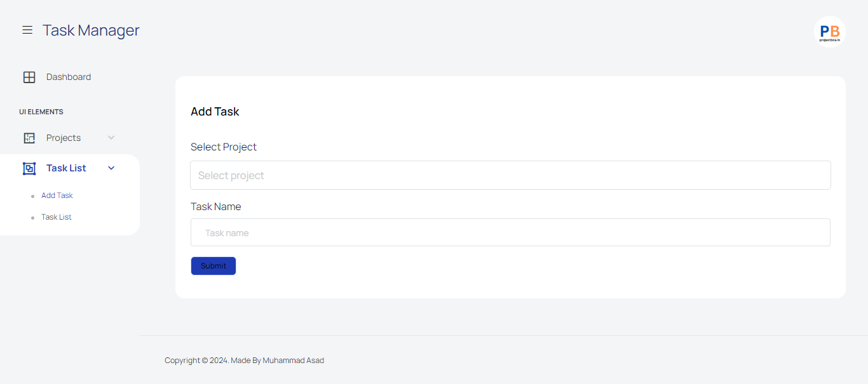The image size is (868, 384).
Task: Open Task List submenu link
Action: point(57,217)
